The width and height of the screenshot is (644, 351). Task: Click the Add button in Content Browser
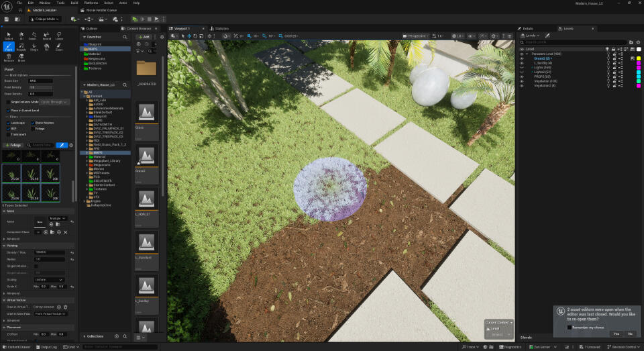pyautogui.click(x=144, y=37)
